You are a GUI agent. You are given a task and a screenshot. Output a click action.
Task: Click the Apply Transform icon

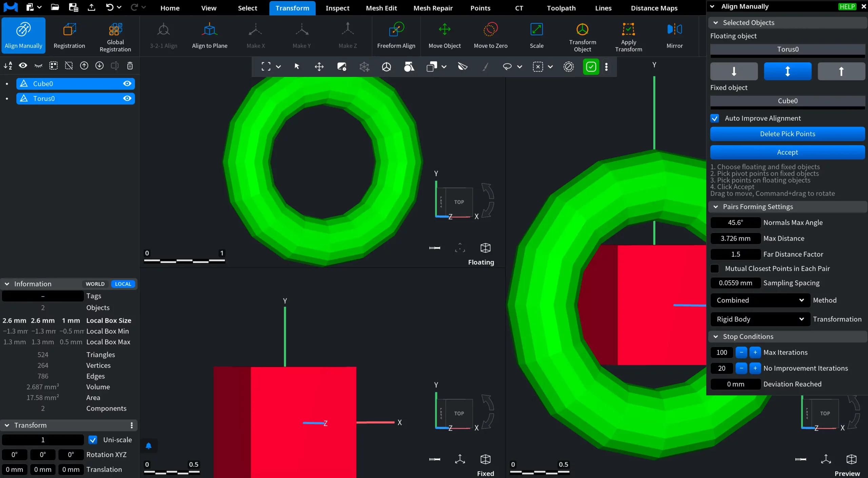click(628, 36)
